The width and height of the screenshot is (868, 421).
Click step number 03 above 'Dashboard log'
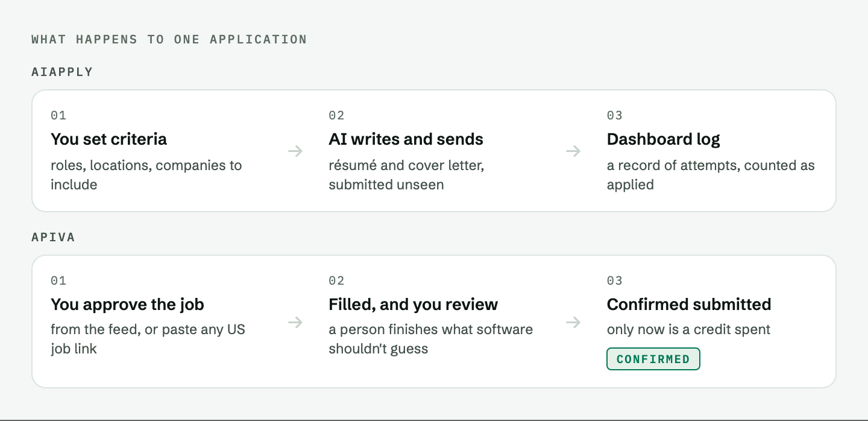(x=615, y=115)
